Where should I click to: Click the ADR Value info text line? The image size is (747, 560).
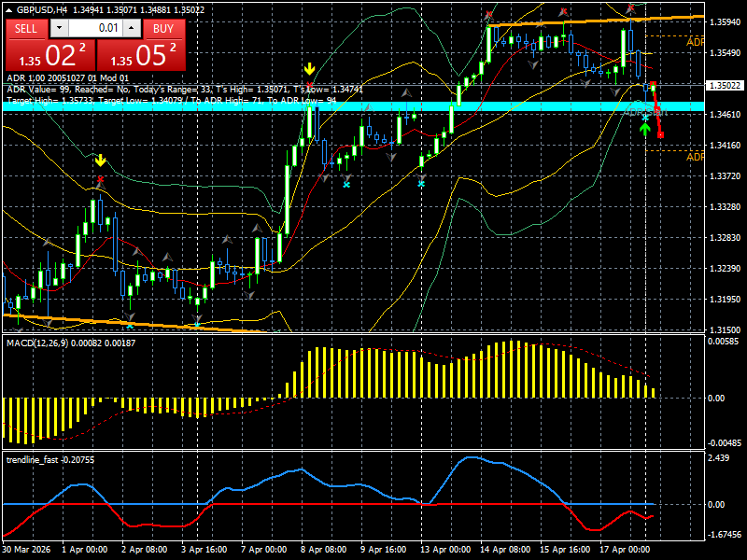coord(185,90)
